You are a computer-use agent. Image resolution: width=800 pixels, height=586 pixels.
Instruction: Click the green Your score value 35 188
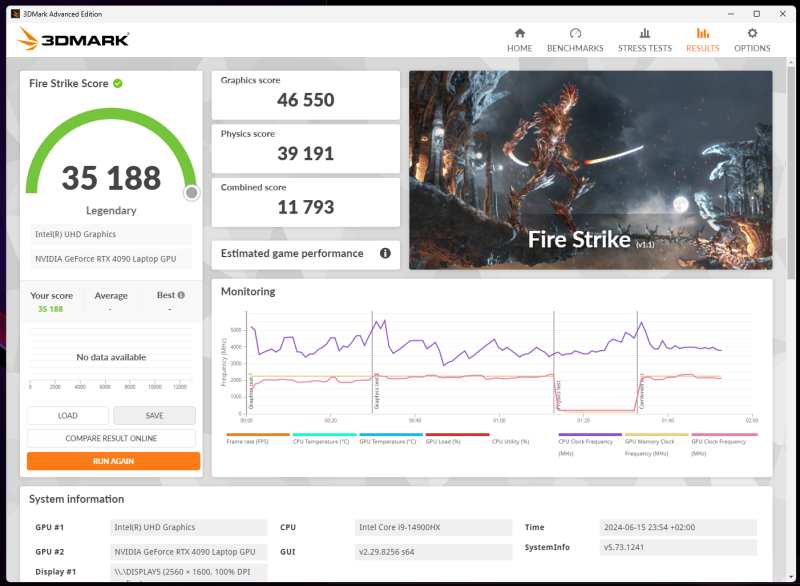coord(51,309)
